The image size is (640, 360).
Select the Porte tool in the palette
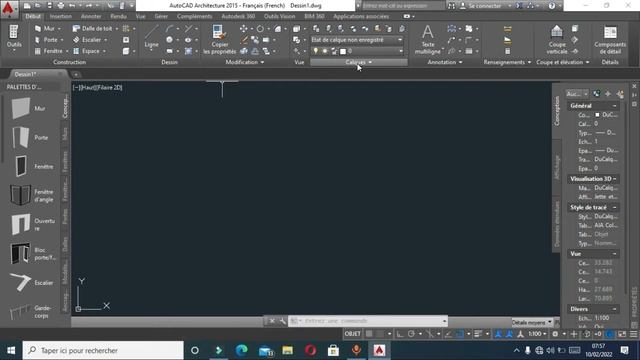pos(29,138)
